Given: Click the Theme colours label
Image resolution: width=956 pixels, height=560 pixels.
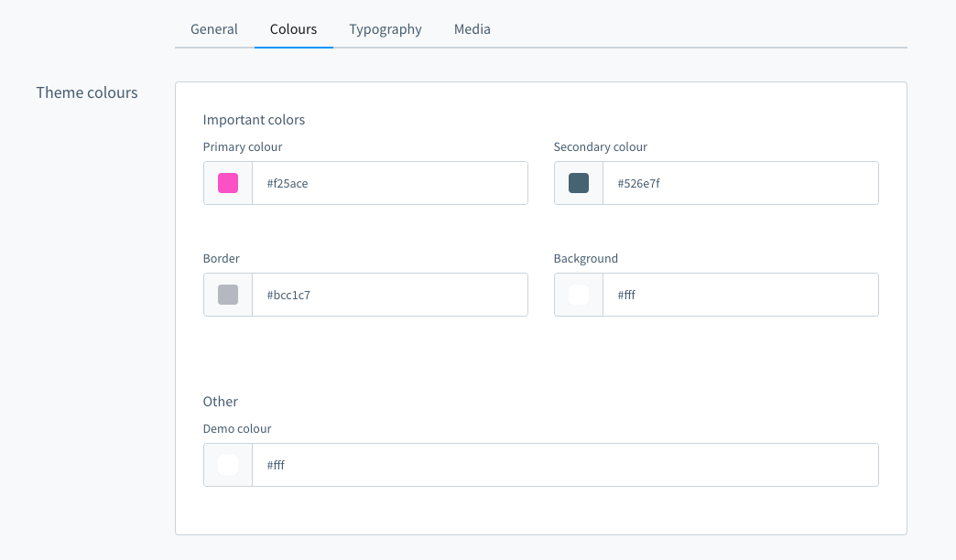Looking at the screenshot, I should (86, 92).
